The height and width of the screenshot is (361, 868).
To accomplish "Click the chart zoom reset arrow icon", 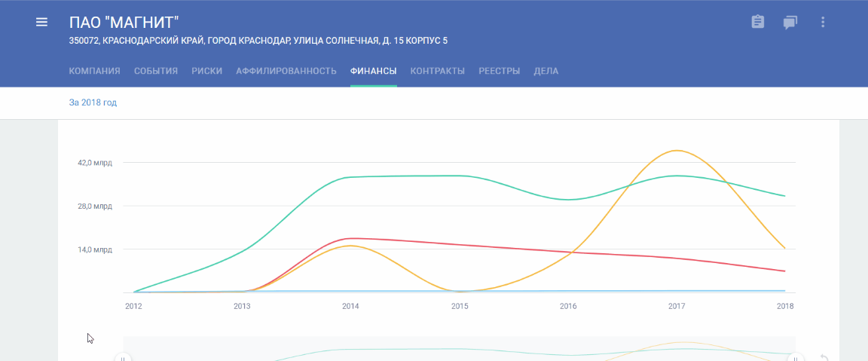I will [824, 358].
